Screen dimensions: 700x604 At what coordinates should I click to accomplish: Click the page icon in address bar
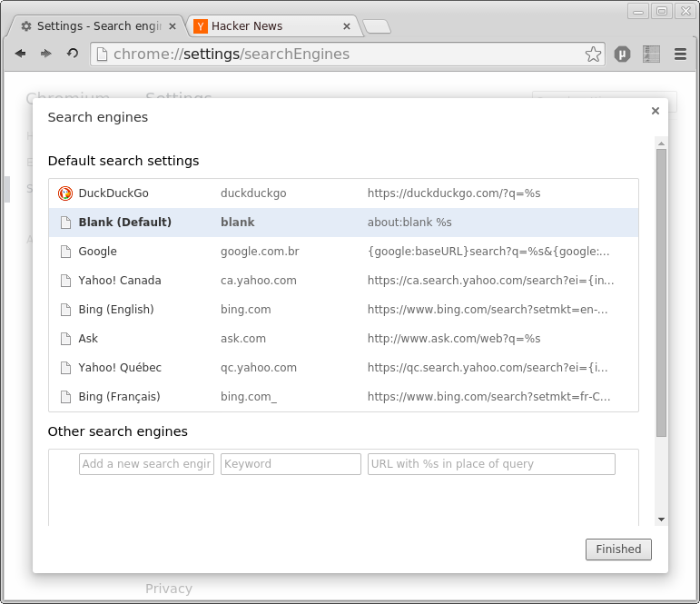pos(103,54)
